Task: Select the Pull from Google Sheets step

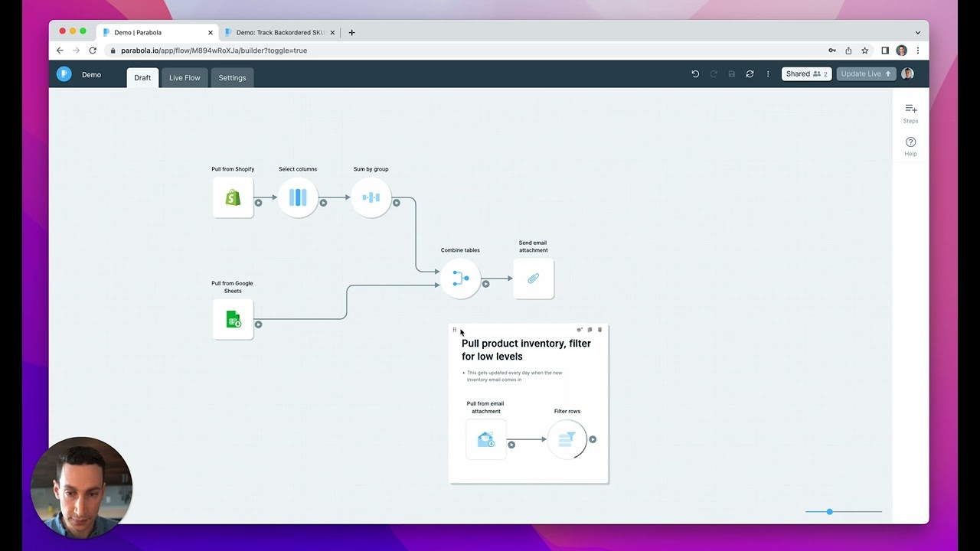Action: pyautogui.click(x=233, y=319)
